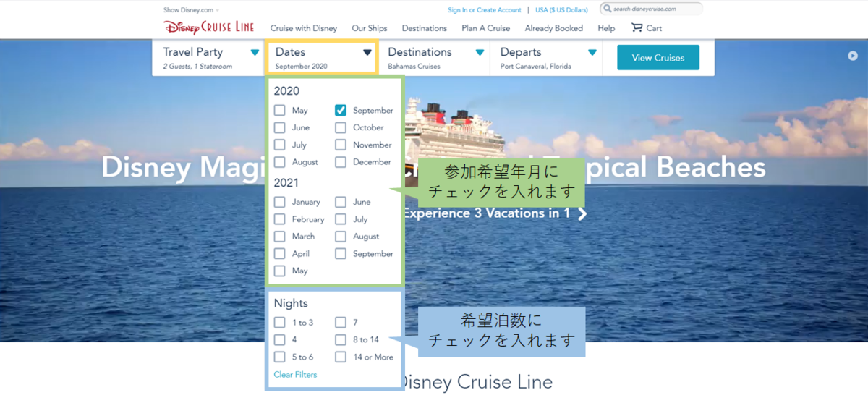Click the search magnifier icon
This screenshot has width=868, height=403.
pos(606,9)
